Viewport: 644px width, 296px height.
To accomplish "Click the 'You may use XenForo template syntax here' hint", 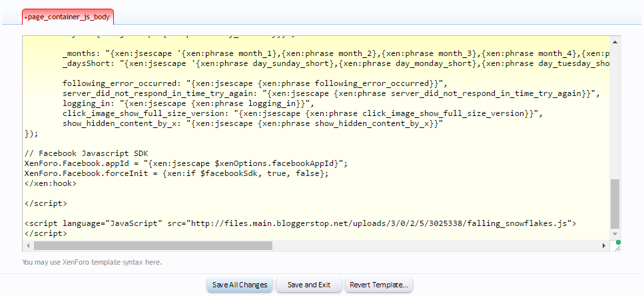I will [92, 262].
